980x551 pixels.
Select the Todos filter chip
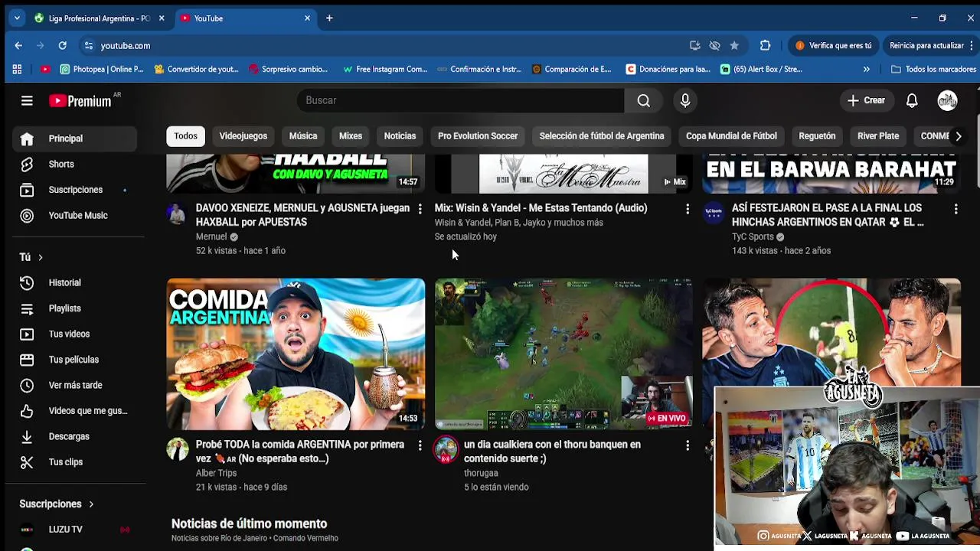[x=185, y=136]
